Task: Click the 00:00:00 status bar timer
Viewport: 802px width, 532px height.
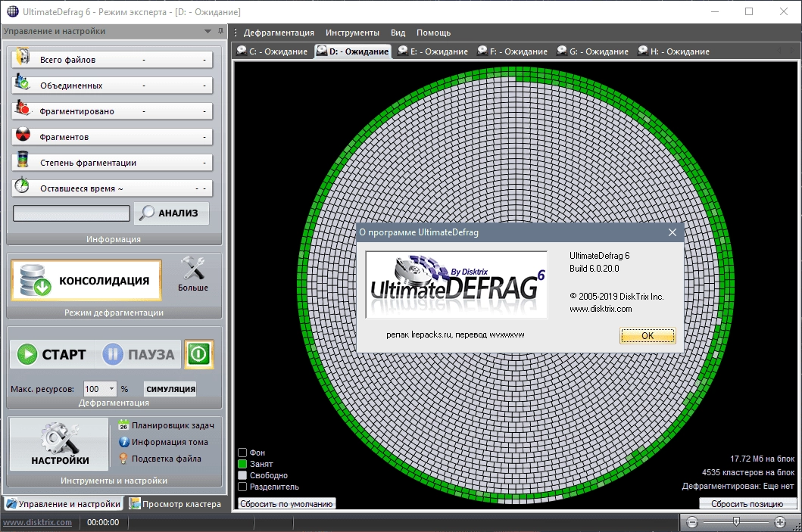Action: click(x=103, y=522)
